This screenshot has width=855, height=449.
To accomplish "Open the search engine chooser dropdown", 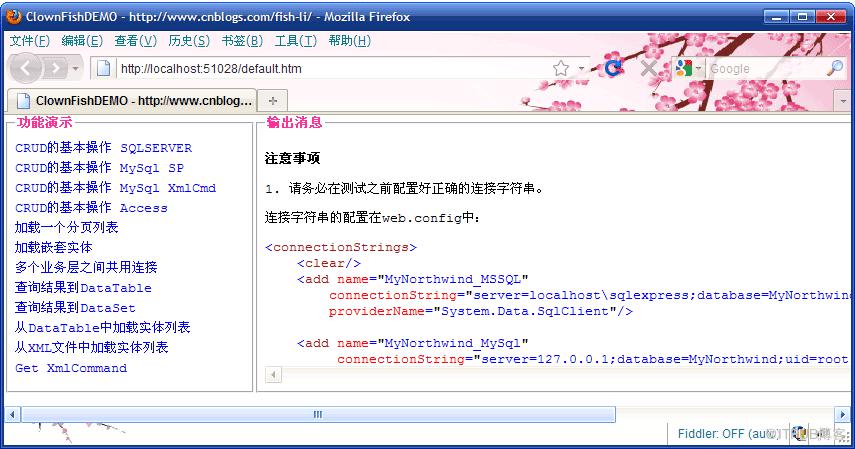I will coord(698,69).
